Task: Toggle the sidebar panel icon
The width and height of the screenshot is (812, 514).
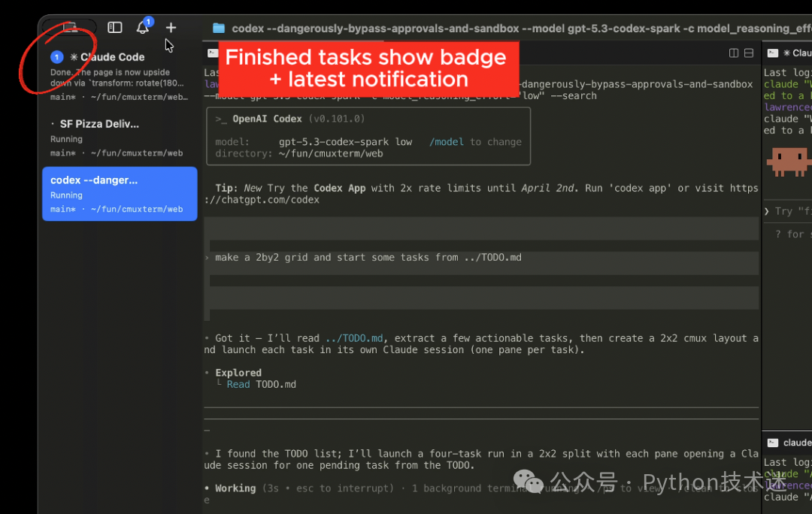Action: (114, 28)
